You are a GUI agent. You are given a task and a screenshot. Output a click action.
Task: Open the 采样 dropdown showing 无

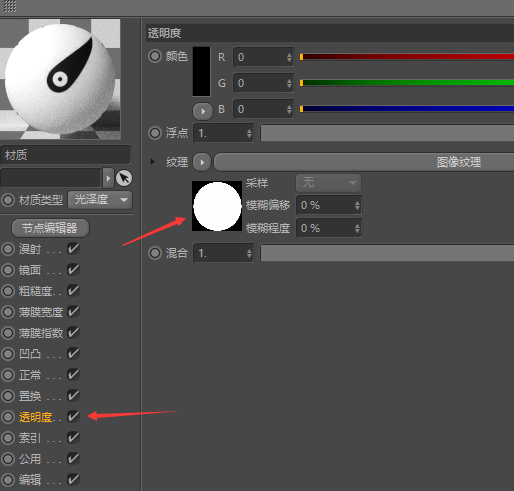tap(328, 183)
